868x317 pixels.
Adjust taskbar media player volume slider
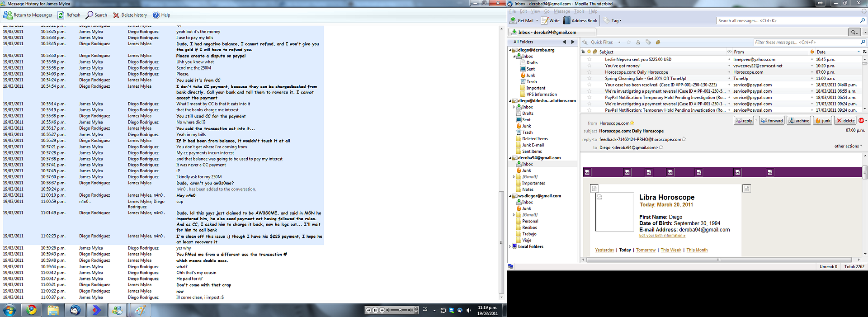tap(400, 310)
